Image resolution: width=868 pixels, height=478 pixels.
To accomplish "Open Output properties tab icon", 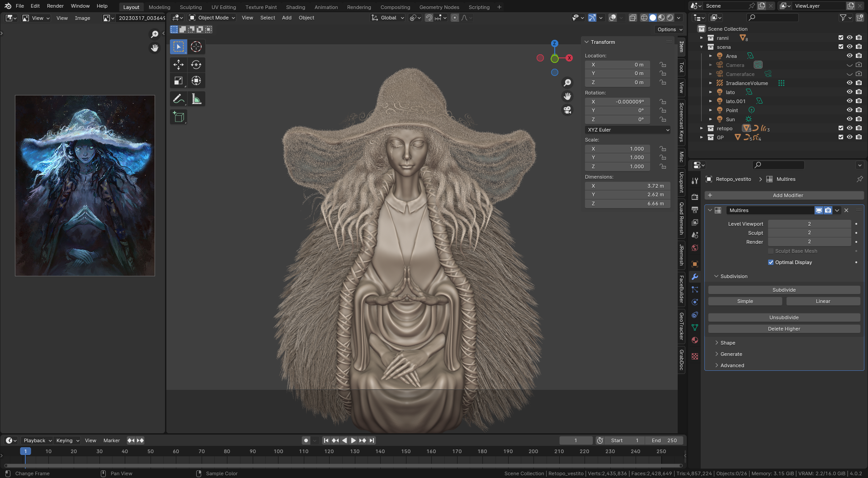I will pos(695,210).
